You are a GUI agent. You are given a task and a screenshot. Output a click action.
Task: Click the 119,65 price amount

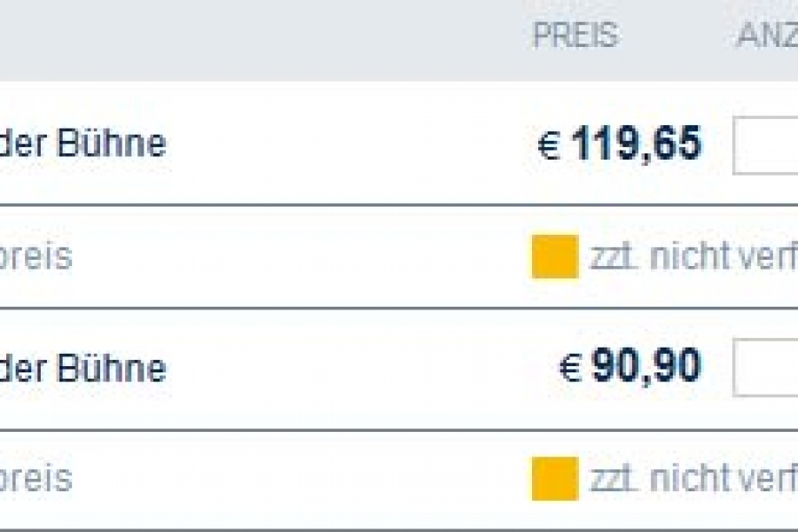636,144
